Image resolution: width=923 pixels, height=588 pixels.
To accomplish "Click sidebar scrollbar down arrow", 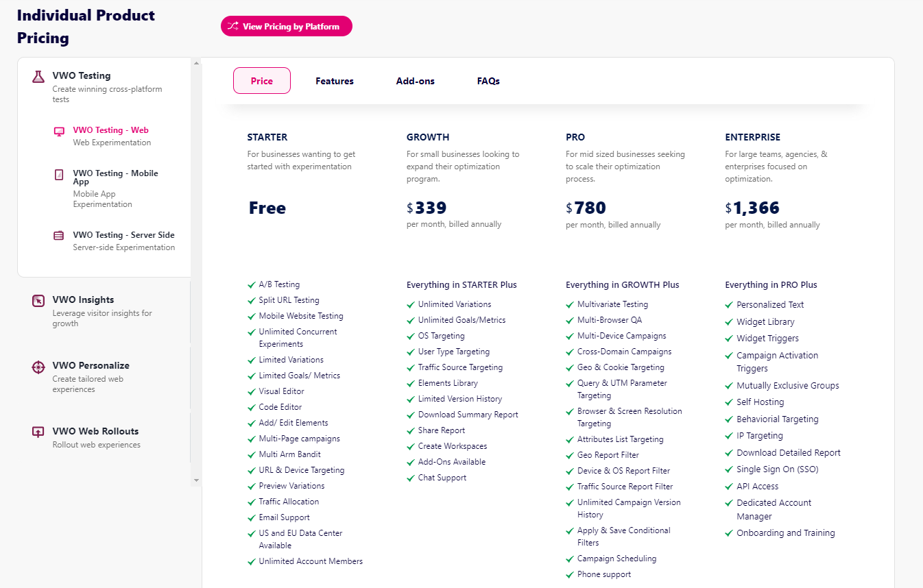I will pos(196,480).
